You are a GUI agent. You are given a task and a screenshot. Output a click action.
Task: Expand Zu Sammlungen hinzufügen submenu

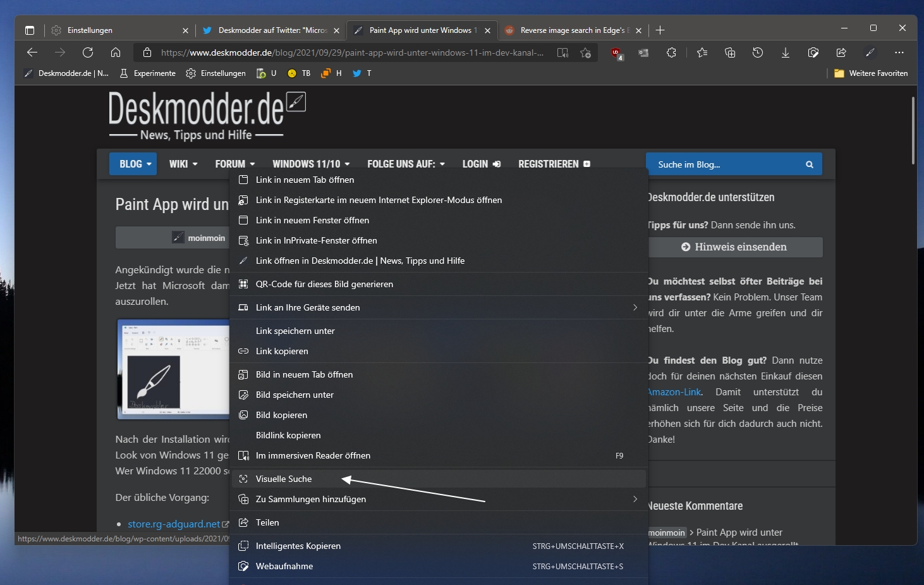click(439, 499)
